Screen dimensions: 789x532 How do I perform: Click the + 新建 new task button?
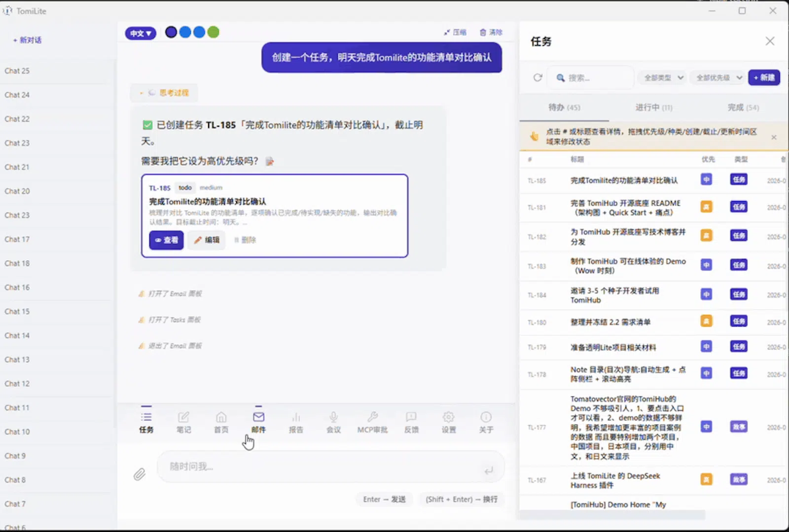coord(764,77)
